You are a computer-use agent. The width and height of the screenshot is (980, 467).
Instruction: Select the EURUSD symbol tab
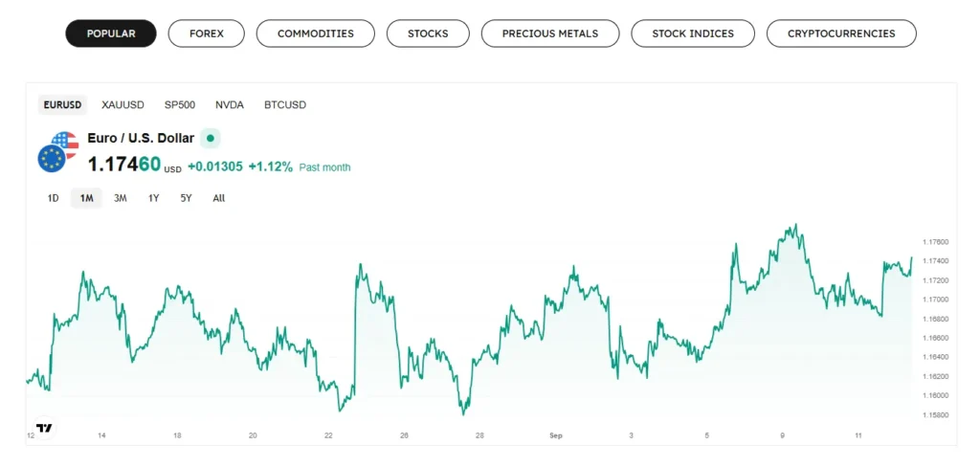click(x=63, y=104)
